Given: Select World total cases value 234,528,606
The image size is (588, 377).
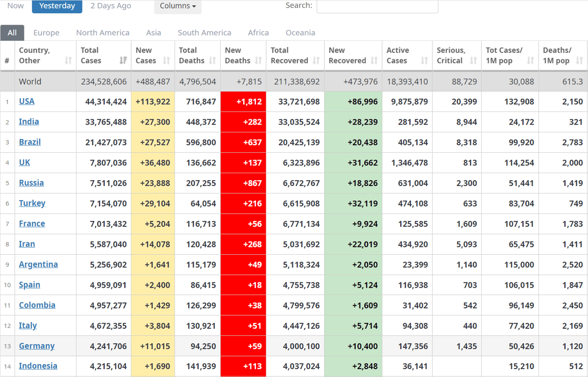Looking at the screenshot, I should tap(104, 81).
